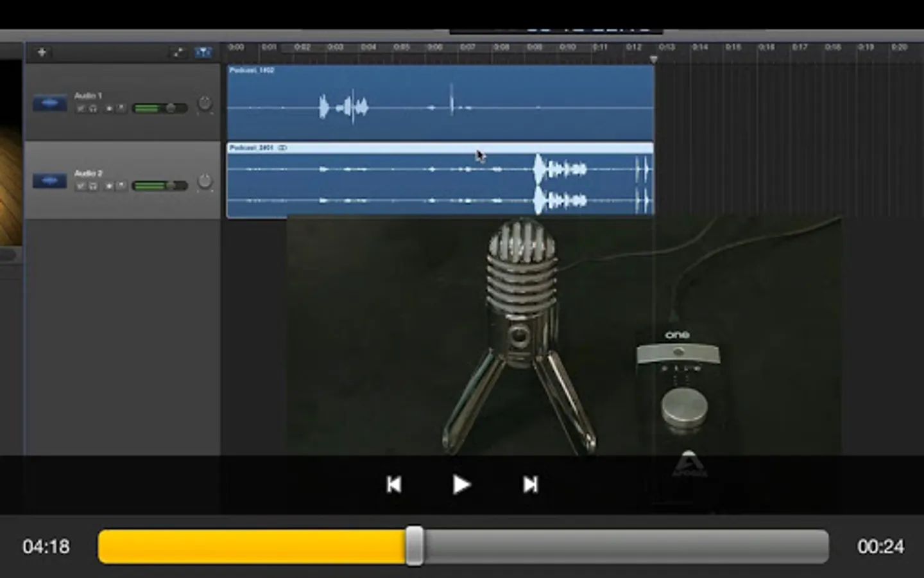Viewport: 924px width, 578px height.
Task: Click the 0:10 mark on timeline ruler
Action: (x=567, y=47)
